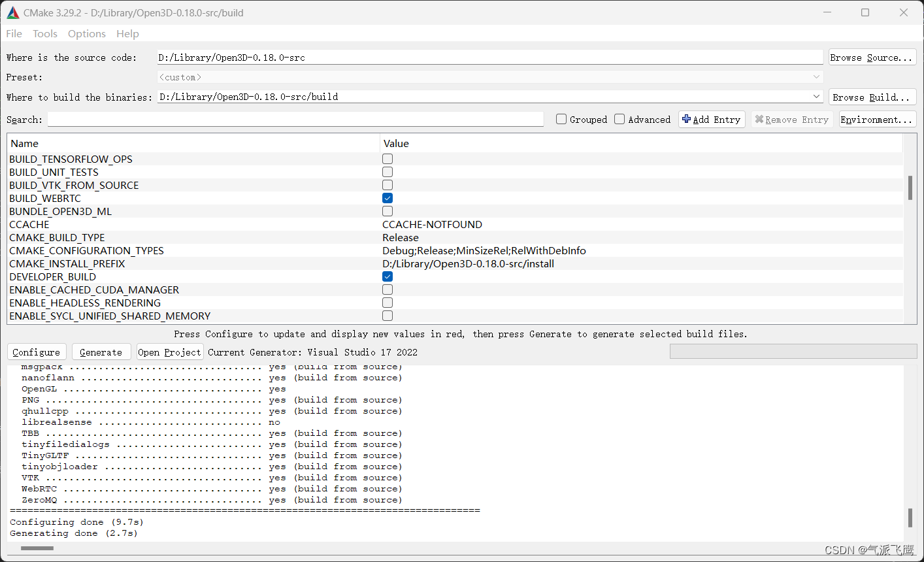Maximize the CMake window
This screenshot has height=562, width=924.
(865, 12)
